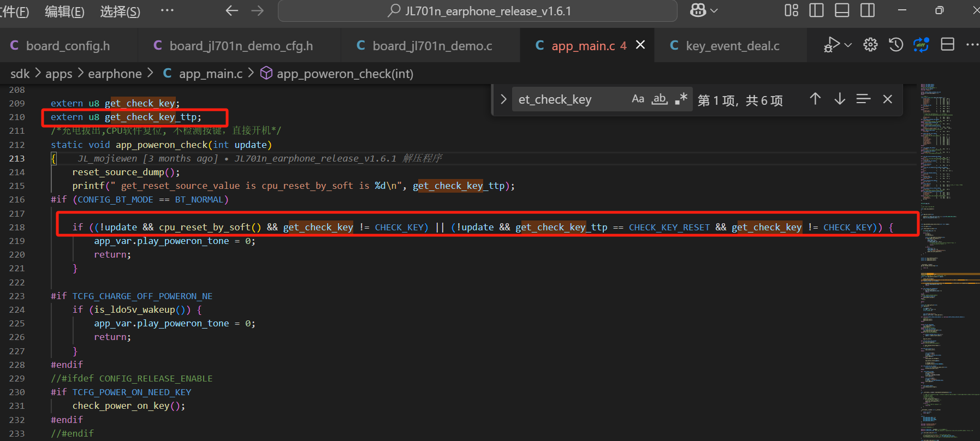Screen dimensions: 980x441
Task: Open more editor actions ellipsis
Action: [x=972, y=45]
